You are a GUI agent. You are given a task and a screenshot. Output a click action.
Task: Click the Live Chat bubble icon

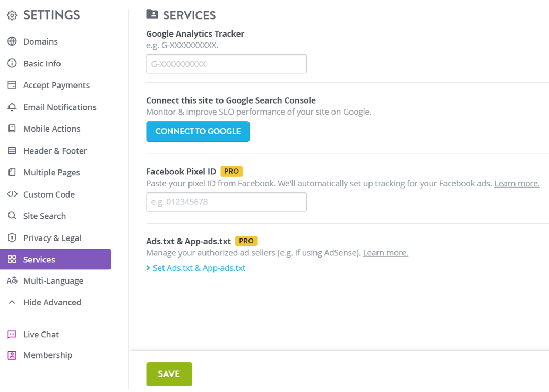point(12,335)
